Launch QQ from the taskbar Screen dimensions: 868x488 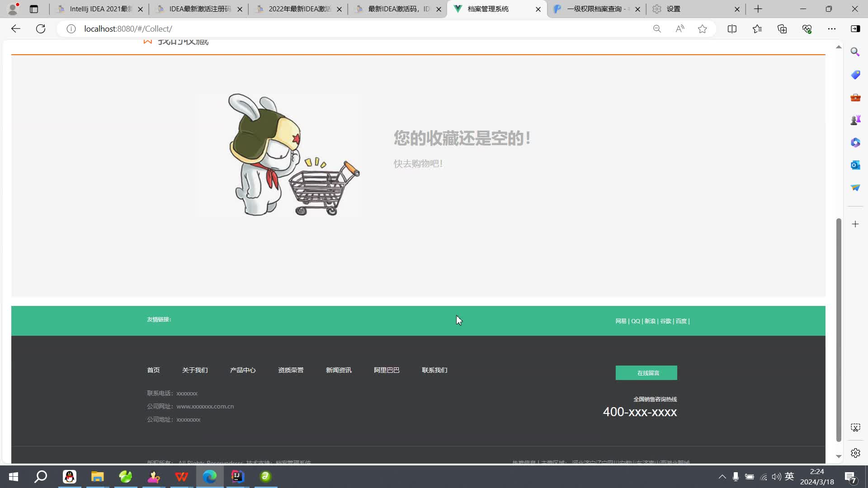[70, 477]
